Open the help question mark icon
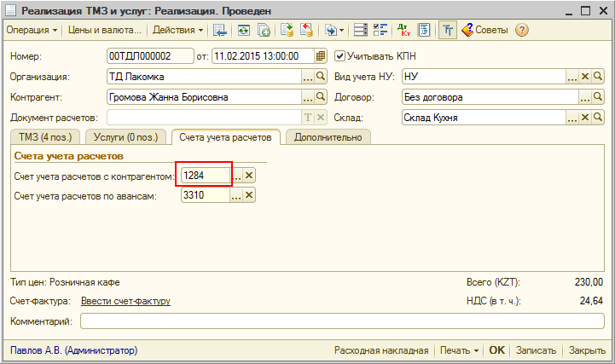This screenshot has height=364, width=615. click(521, 30)
